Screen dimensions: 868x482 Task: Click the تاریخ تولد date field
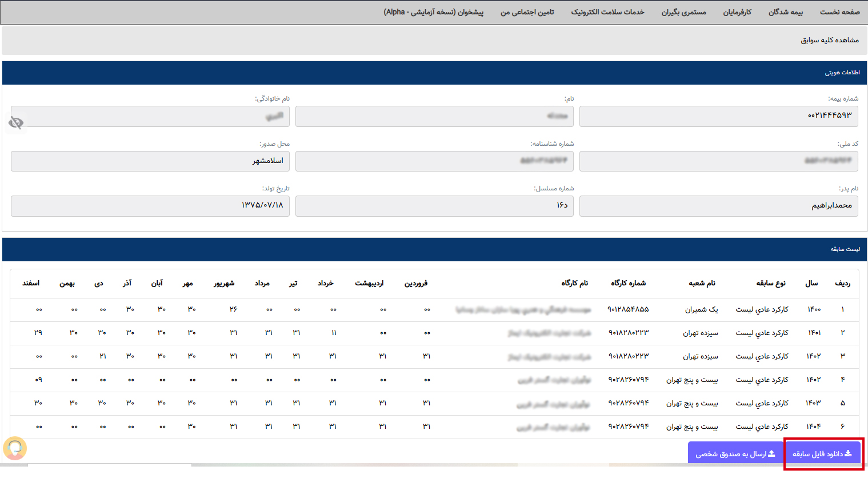point(150,206)
